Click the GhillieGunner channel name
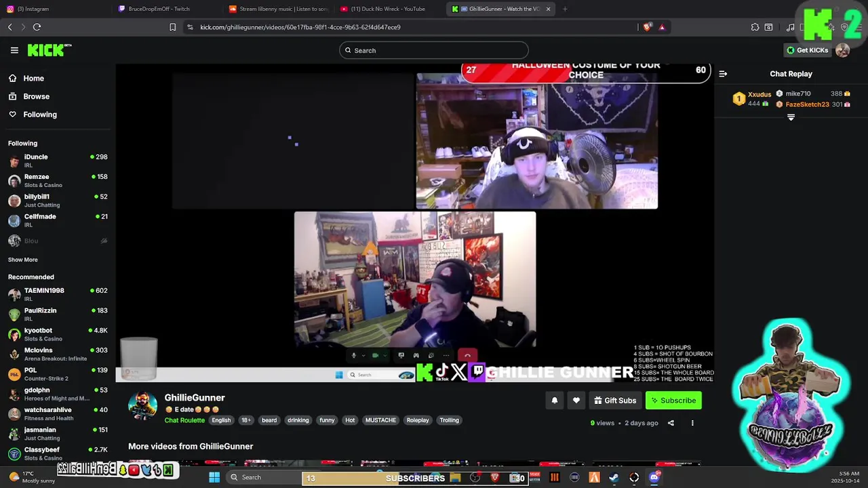This screenshot has width=868, height=488. pos(195,398)
